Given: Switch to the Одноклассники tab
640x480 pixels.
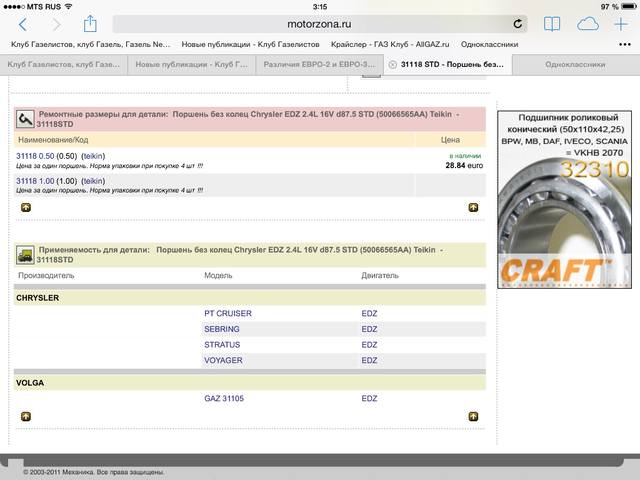Looking at the screenshot, I should (x=575, y=64).
